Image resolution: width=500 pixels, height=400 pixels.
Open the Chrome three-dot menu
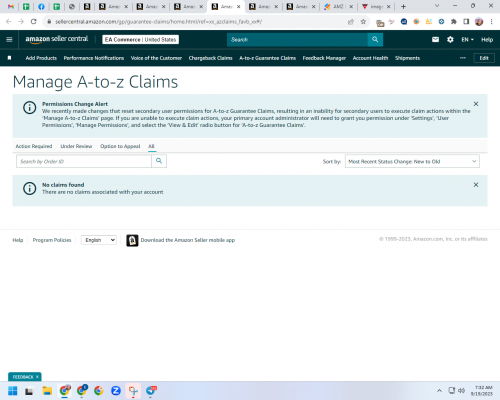(491, 22)
